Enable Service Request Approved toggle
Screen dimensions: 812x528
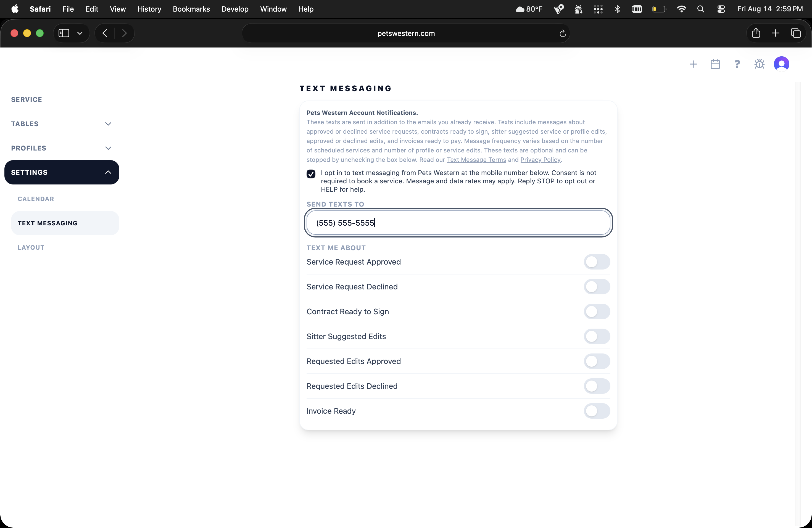[x=597, y=262]
